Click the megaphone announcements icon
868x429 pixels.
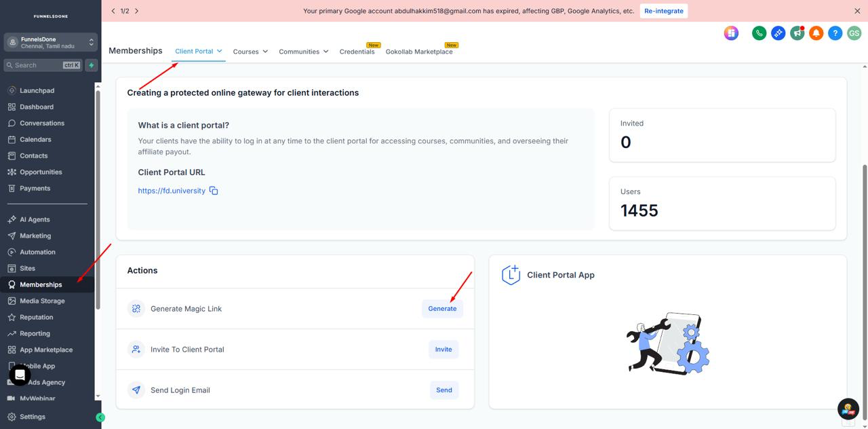tap(797, 33)
